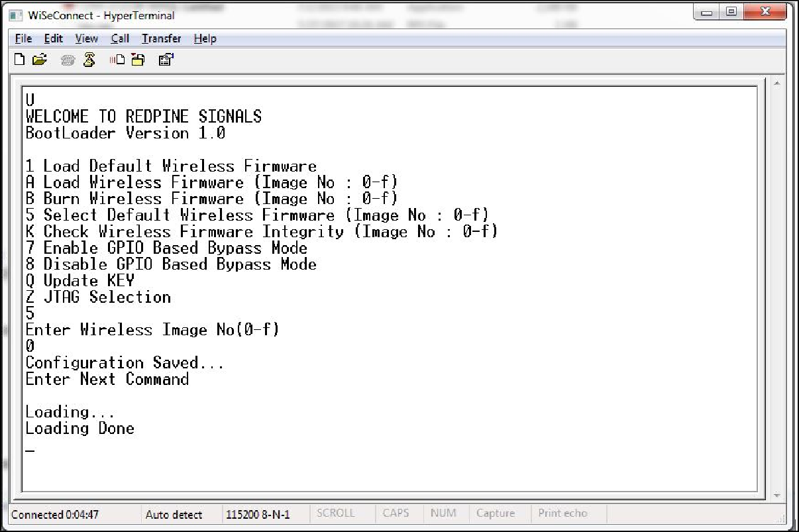Open the Help menu
The width and height of the screenshot is (799, 532).
coord(205,38)
